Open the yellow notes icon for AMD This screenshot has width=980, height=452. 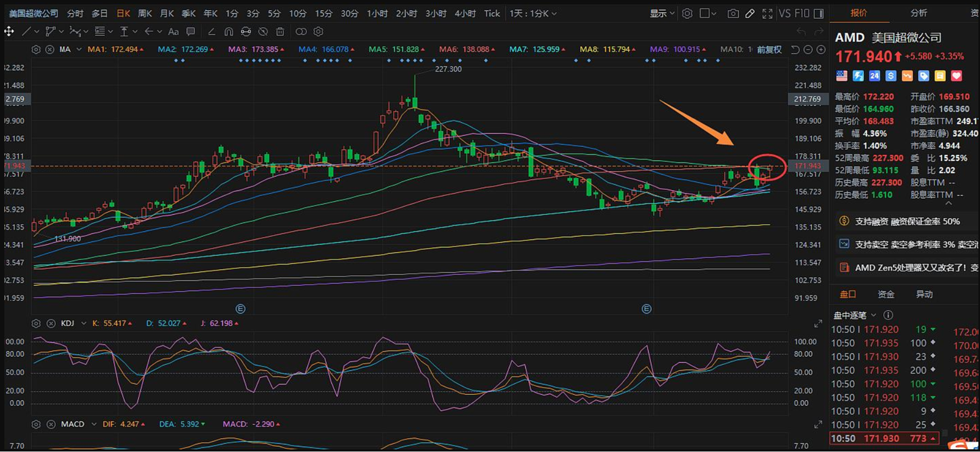point(940,76)
